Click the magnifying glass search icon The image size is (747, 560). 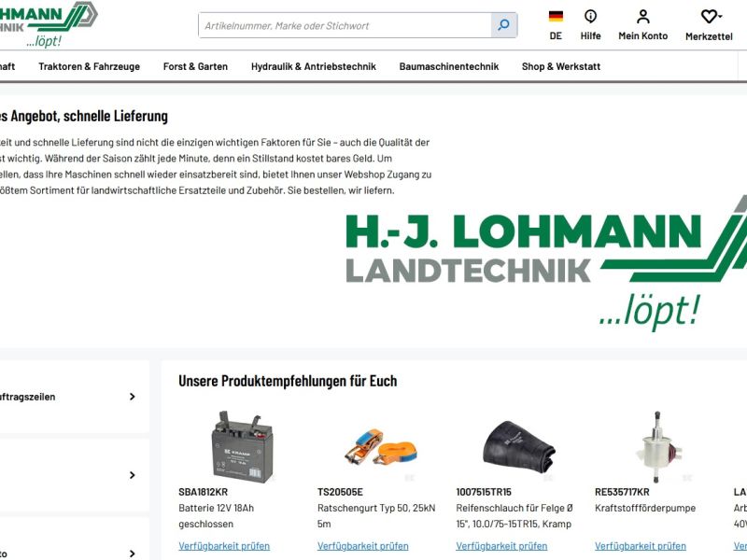(503, 25)
